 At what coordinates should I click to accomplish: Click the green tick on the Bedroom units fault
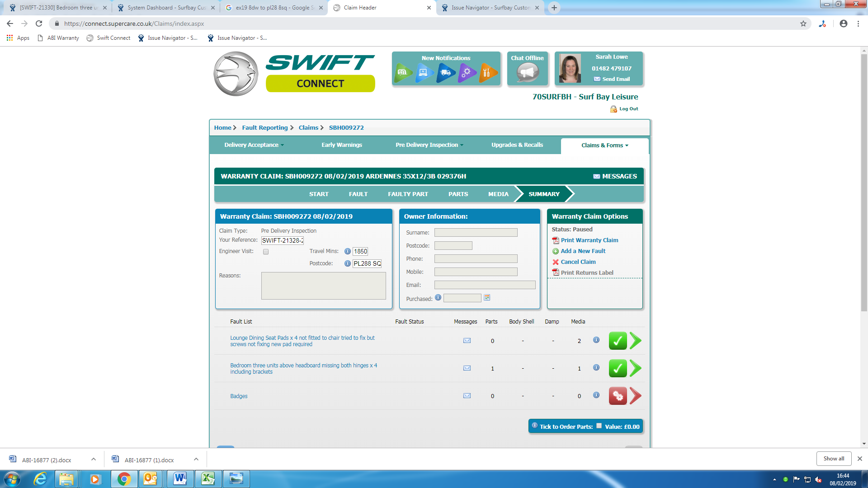click(618, 368)
